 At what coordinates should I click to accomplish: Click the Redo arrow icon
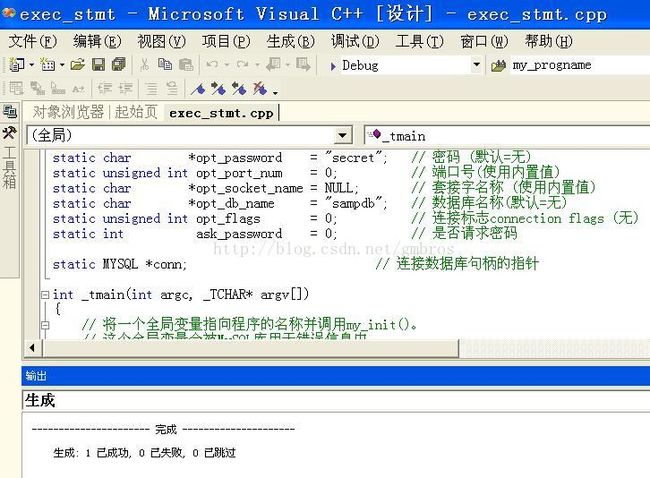tap(243, 65)
